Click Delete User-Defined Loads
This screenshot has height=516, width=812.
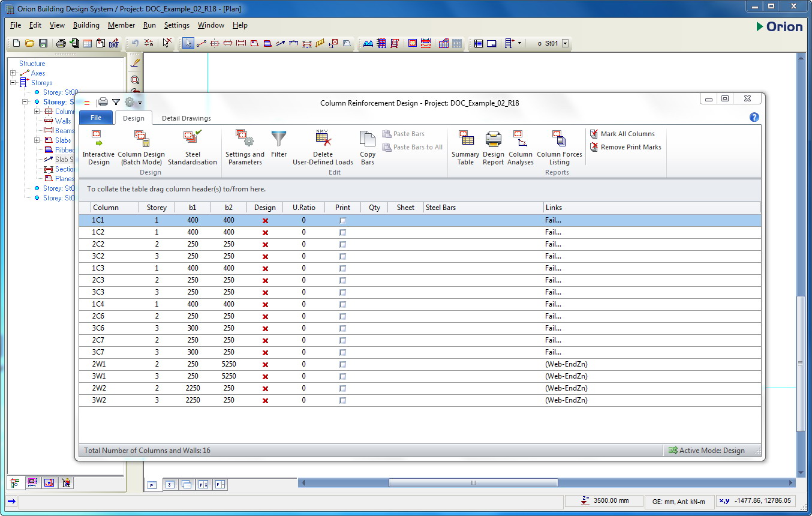tap(323, 148)
